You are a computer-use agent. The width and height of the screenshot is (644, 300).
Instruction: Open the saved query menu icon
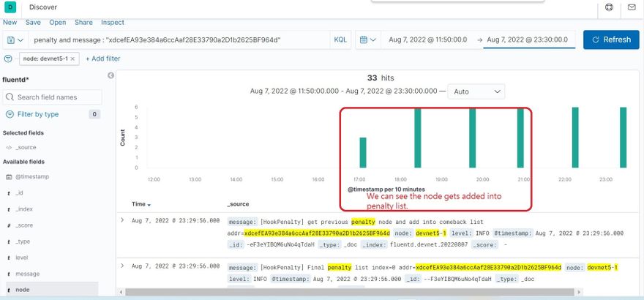tap(15, 40)
